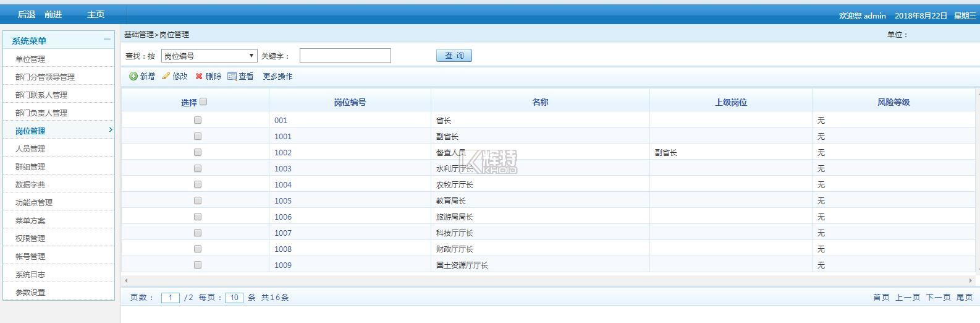Click the green 新增 (add) icon
This screenshot has width=980, height=323.
click(133, 76)
